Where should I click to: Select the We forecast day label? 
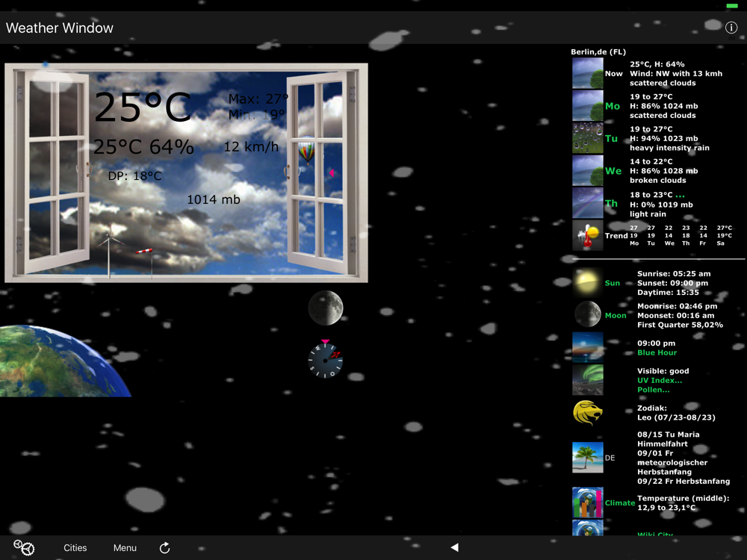(613, 171)
